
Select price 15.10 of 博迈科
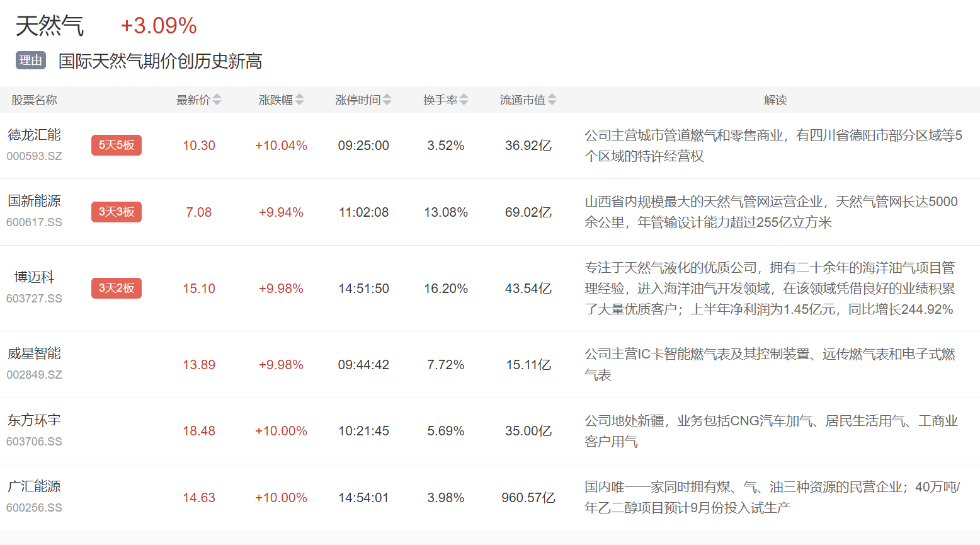tap(199, 289)
